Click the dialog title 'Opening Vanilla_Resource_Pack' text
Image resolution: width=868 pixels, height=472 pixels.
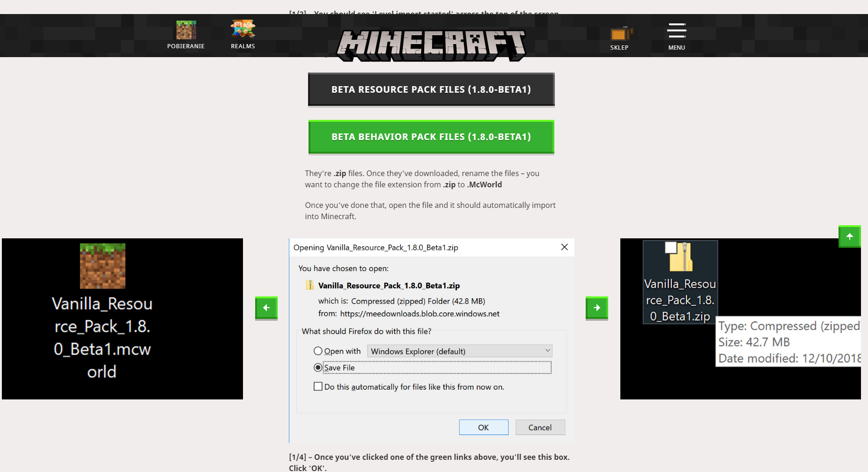pos(376,248)
